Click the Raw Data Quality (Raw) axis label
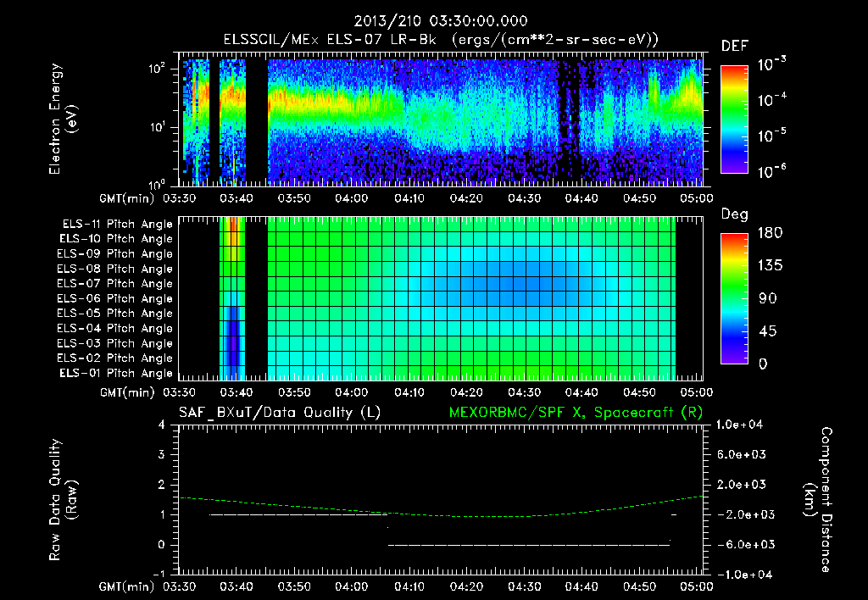The image size is (868, 600). (x=63, y=500)
